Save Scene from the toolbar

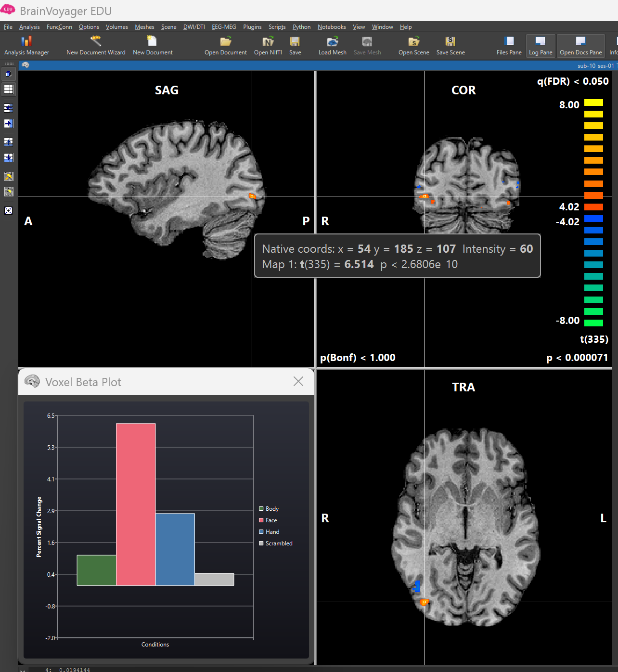[451, 46]
